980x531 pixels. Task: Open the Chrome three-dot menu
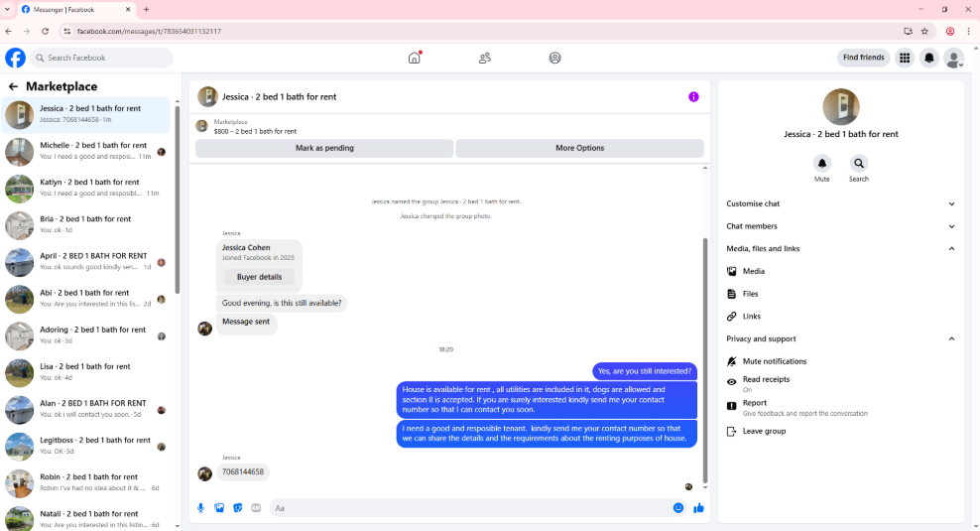click(969, 32)
